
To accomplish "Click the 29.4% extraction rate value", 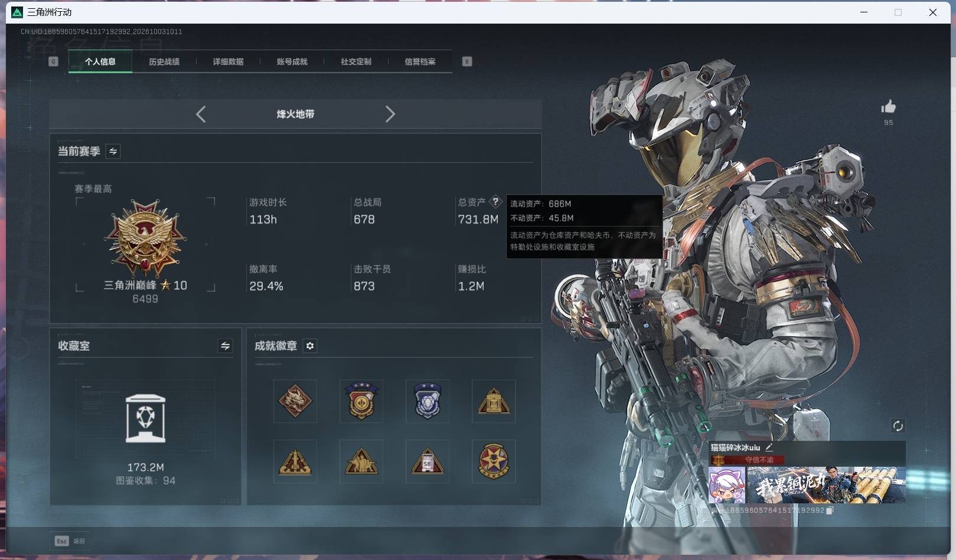I will click(x=266, y=286).
